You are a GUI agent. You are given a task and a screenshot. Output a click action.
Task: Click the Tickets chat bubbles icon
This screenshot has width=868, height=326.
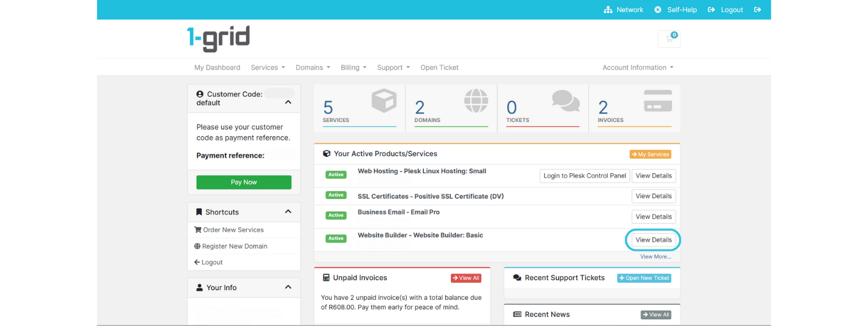(x=565, y=101)
